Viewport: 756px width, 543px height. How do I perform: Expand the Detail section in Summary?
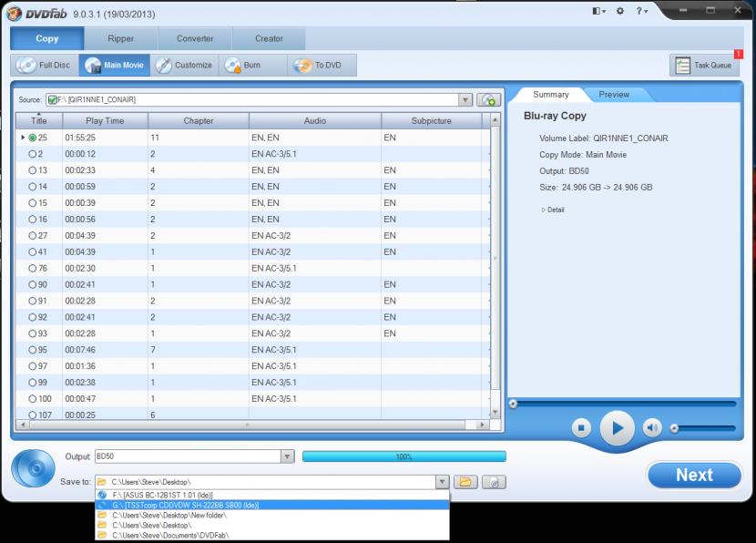coord(553,210)
